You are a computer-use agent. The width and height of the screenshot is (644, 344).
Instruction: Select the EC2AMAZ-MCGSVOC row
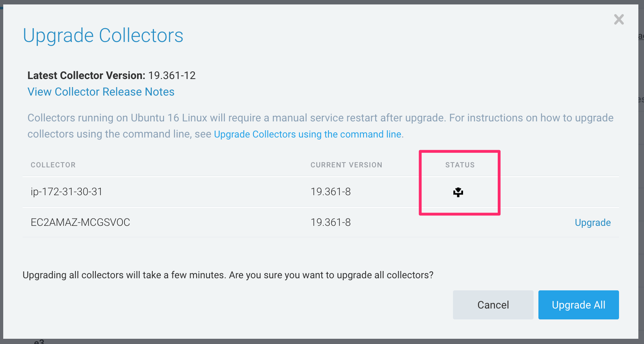80,222
